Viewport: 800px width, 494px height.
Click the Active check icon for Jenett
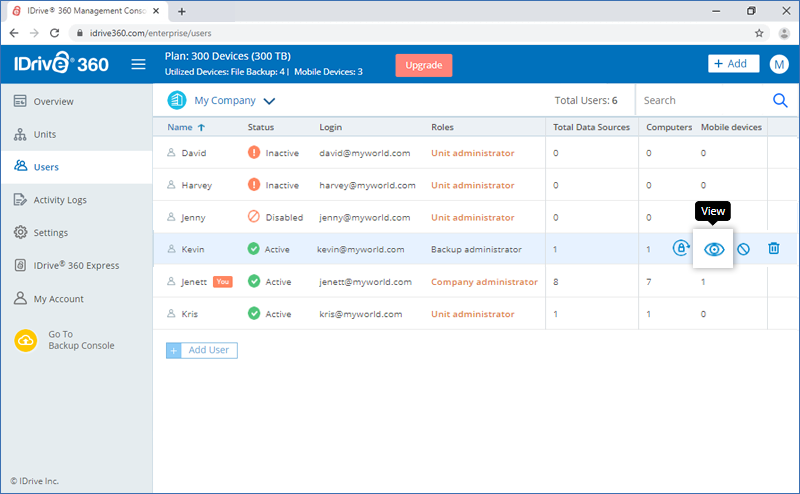point(254,281)
